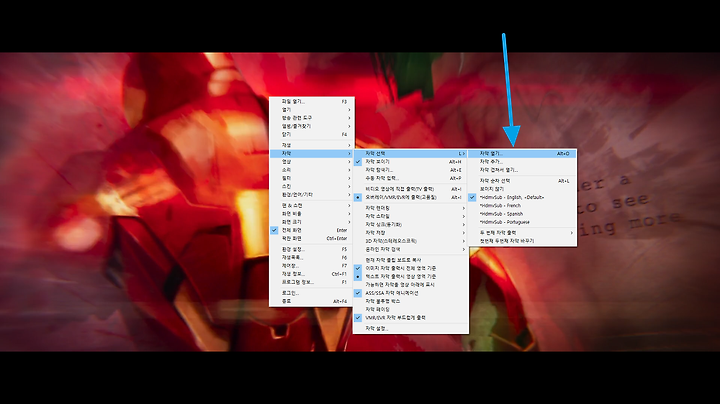Image resolution: width=720 pixels, height=404 pixels.
Task: Expand the '화면 비율' (Aspect Ratio) submenu
Action: click(x=311, y=214)
